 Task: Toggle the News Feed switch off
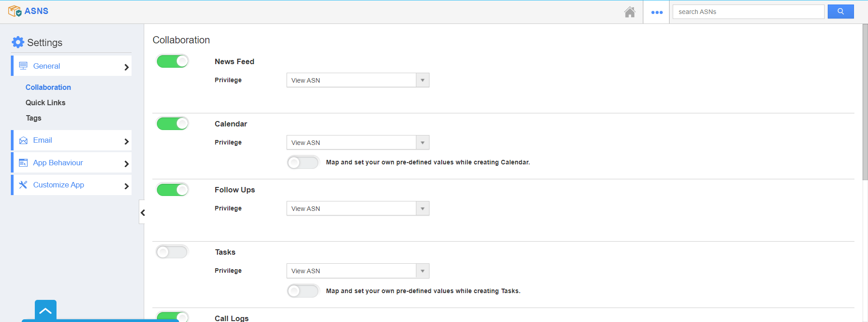click(172, 61)
